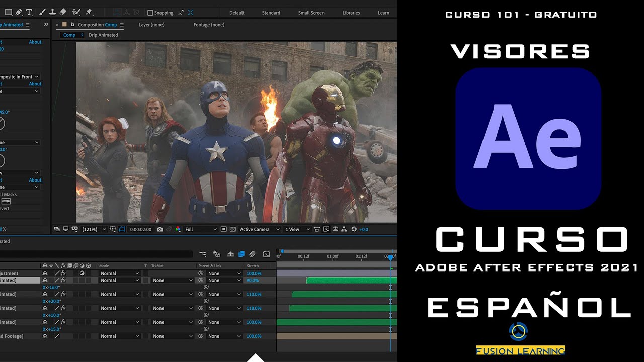Toggle the transparency grid
Image resolution: width=644 pixels, height=362 pixels.
click(232, 229)
